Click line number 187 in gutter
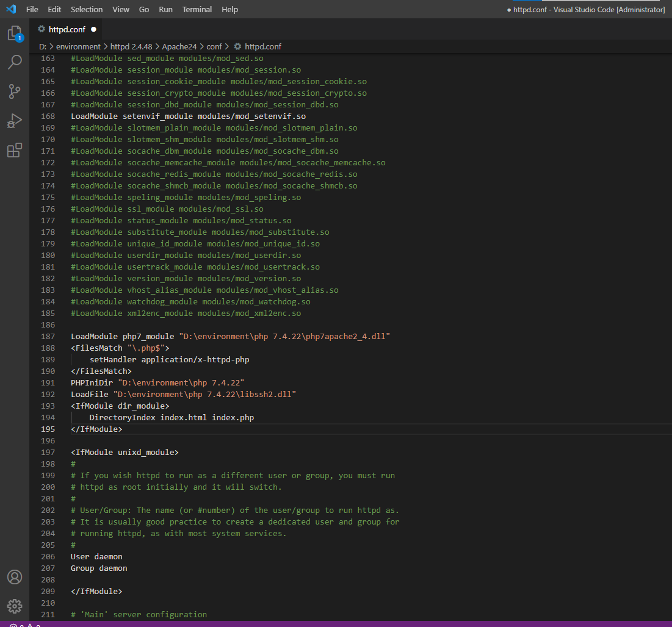This screenshot has width=672, height=627. point(48,337)
